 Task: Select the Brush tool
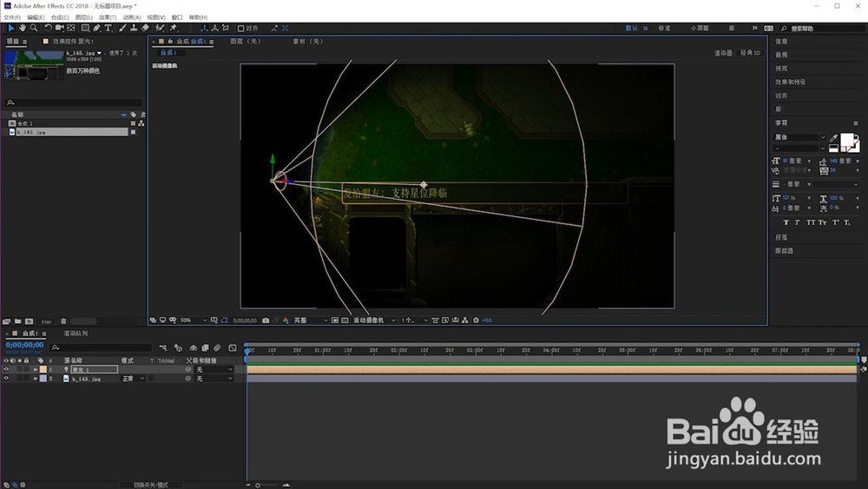point(122,28)
